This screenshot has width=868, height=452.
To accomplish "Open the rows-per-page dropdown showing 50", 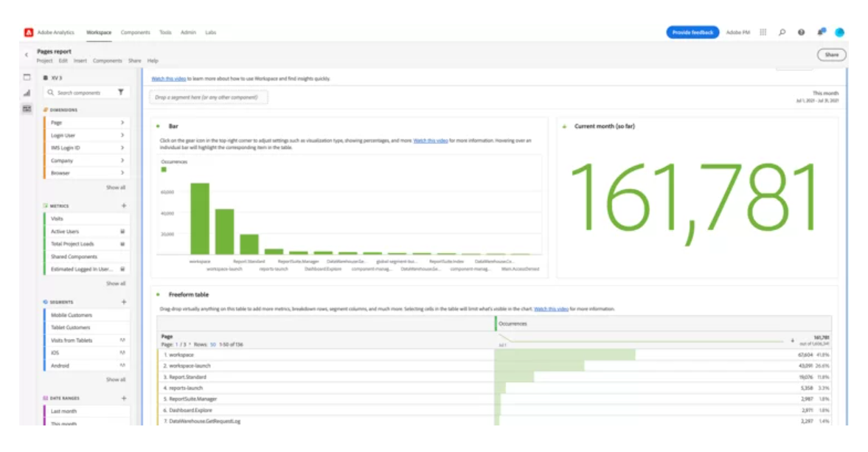I will point(212,344).
